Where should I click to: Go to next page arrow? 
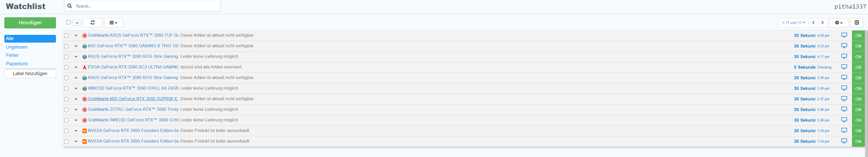tap(823, 22)
